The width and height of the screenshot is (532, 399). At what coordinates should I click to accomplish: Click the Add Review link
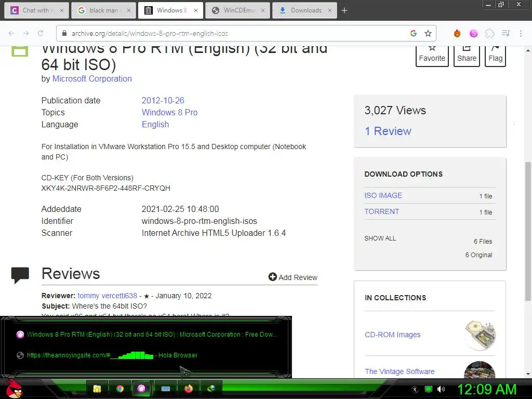(293, 277)
